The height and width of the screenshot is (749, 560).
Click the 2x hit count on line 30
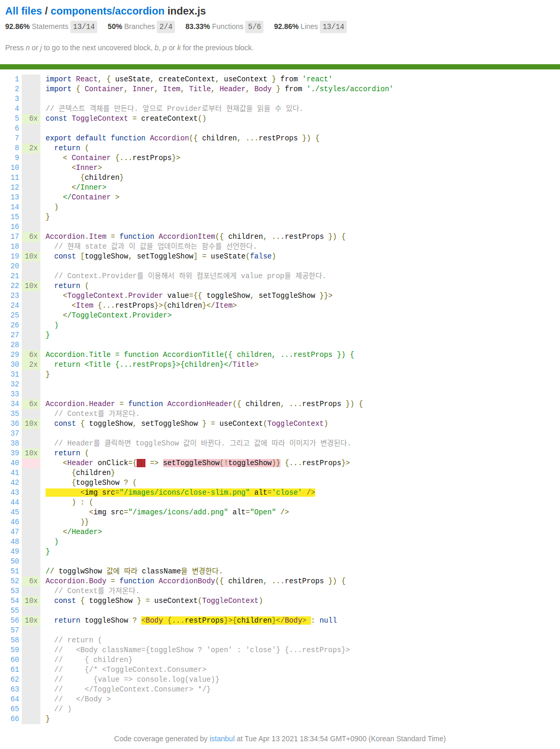pyautogui.click(x=31, y=365)
